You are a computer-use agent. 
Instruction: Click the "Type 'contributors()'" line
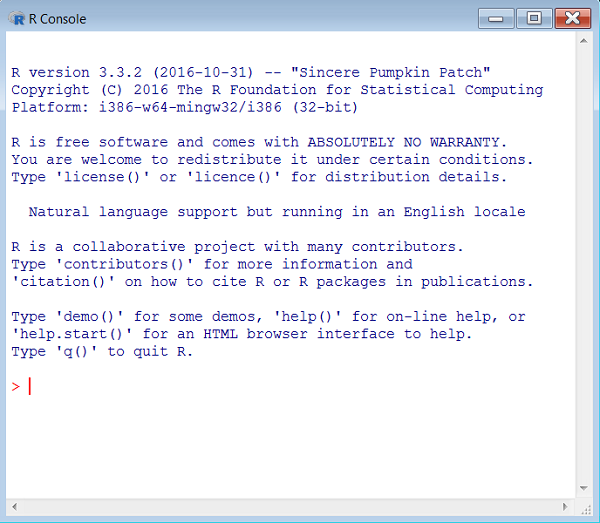[x=212, y=264]
